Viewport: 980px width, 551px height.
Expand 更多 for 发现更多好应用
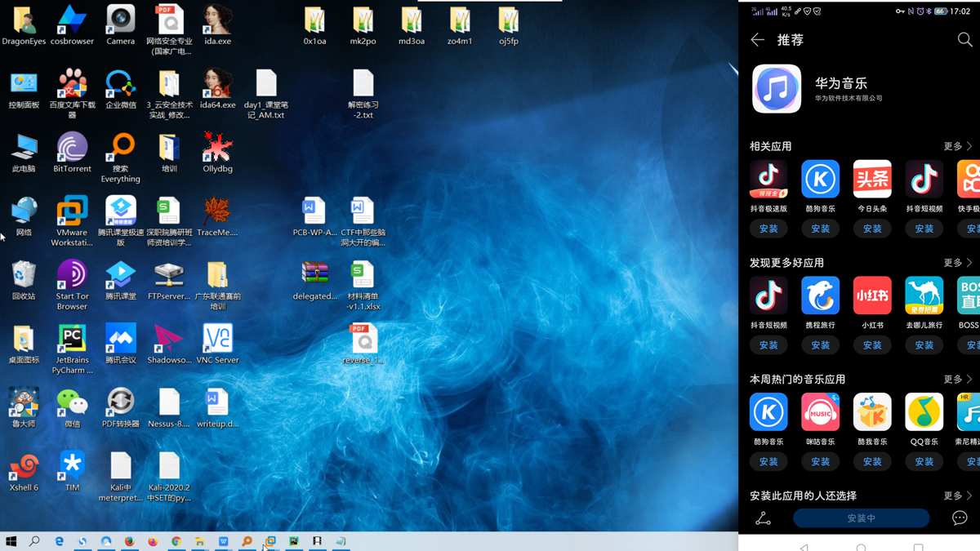coord(958,263)
